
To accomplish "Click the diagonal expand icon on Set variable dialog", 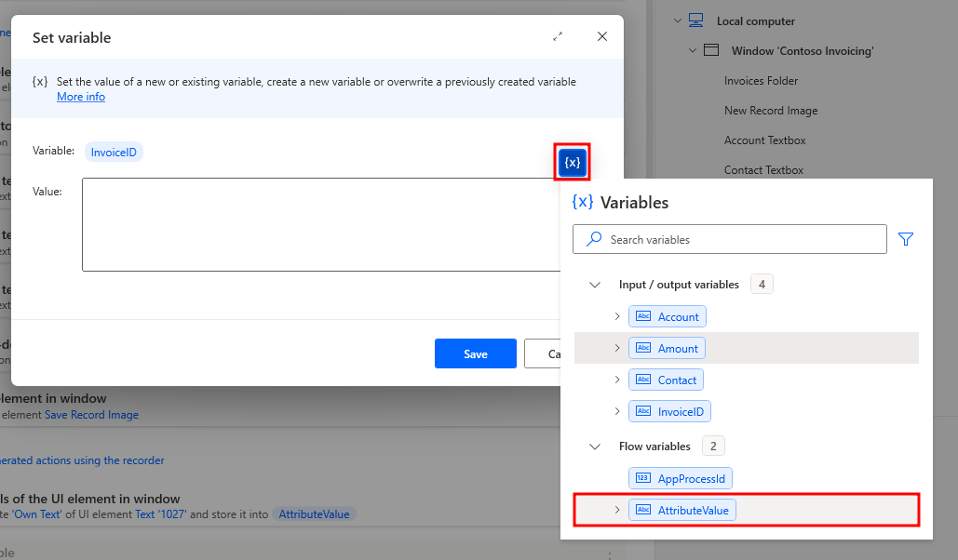I will [558, 36].
